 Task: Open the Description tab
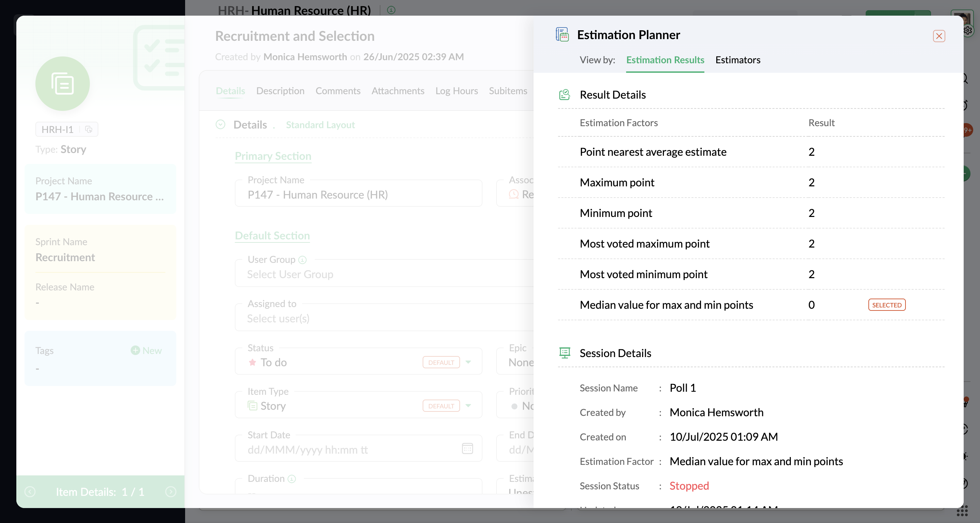point(280,91)
